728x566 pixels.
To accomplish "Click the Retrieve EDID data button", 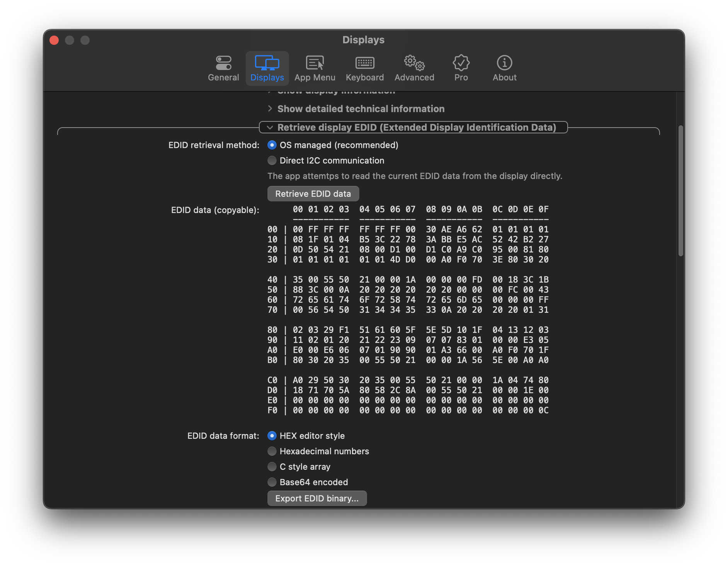I will tap(313, 193).
